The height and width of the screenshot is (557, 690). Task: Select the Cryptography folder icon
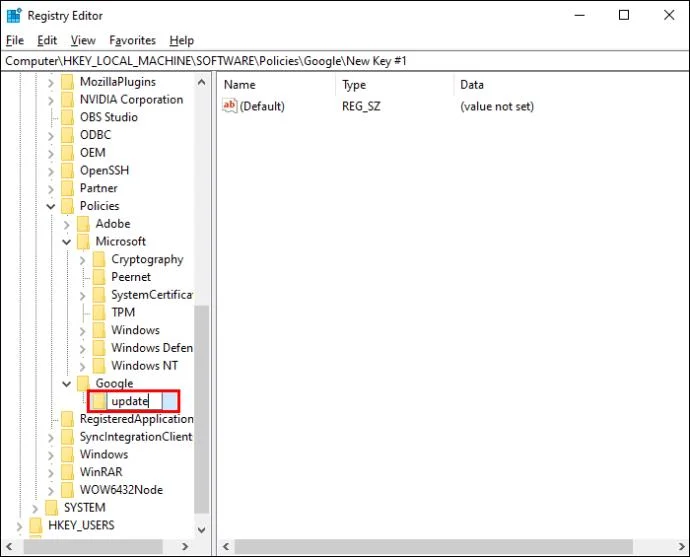tap(99, 259)
